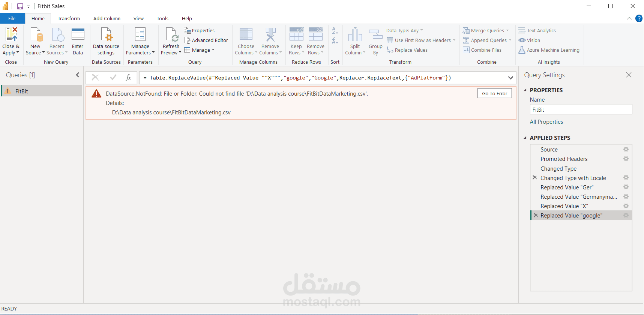
Task: Collapse the ribbon
Action: click(x=629, y=18)
